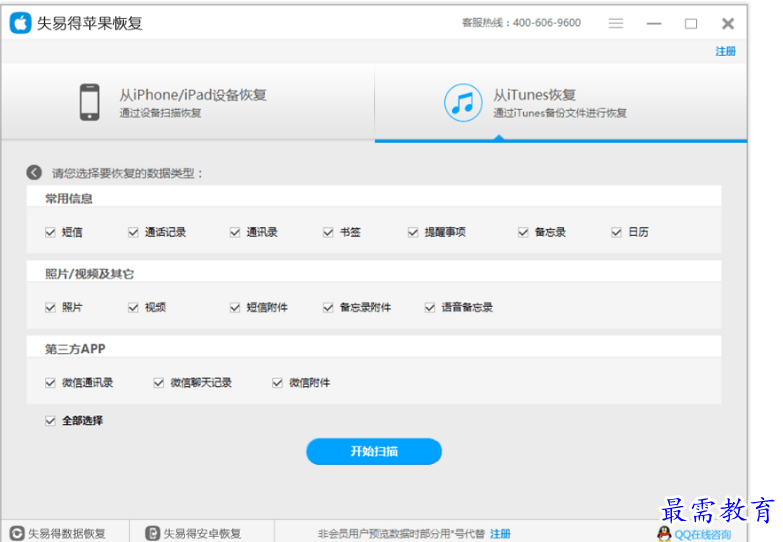Image resolution: width=783 pixels, height=542 pixels.
Task: Click the iTunes music note icon
Action: [x=463, y=103]
